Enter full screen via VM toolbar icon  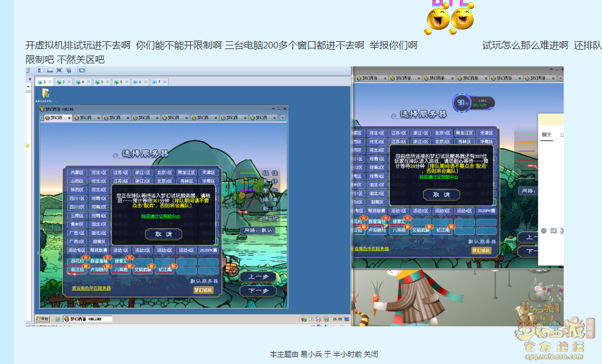(x=59, y=71)
